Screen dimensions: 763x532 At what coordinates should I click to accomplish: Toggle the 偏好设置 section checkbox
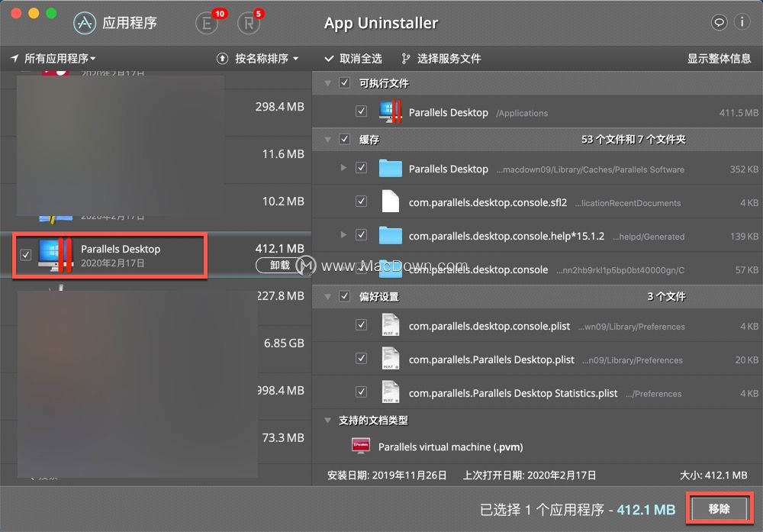pyautogui.click(x=345, y=296)
